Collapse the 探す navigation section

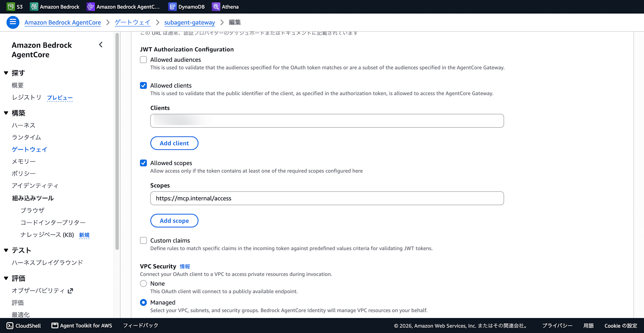pyautogui.click(x=6, y=73)
